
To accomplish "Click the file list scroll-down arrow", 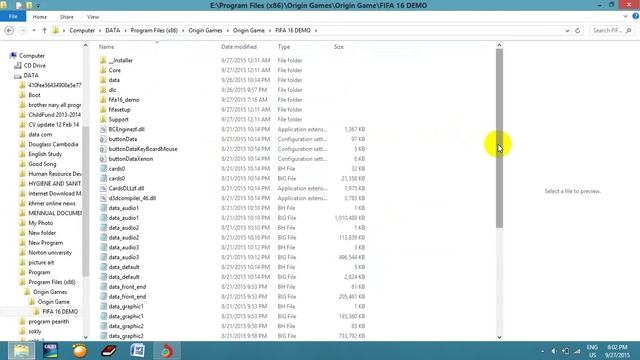I will 500,337.
